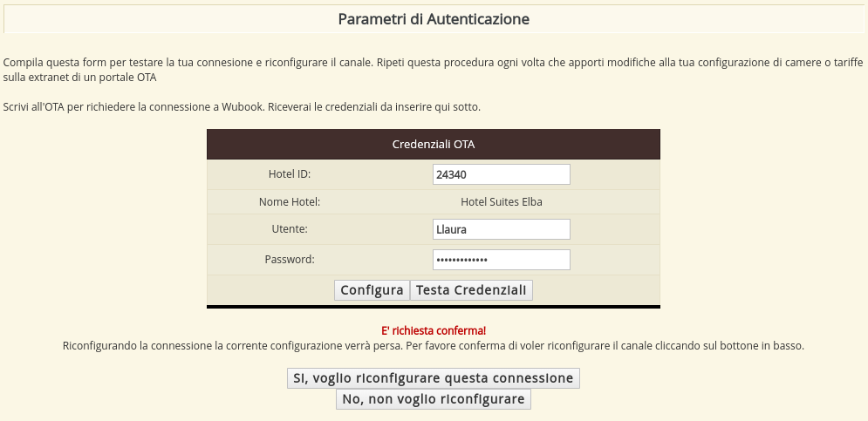This screenshot has width=868, height=421.
Task: Select the Hotel Suites Elba name text
Action: (x=501, y=202)
